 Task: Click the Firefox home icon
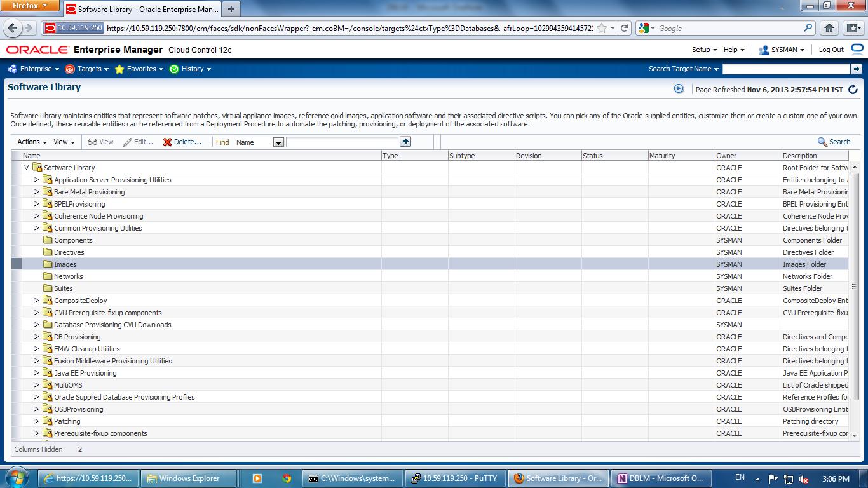(x=829, y=28)
